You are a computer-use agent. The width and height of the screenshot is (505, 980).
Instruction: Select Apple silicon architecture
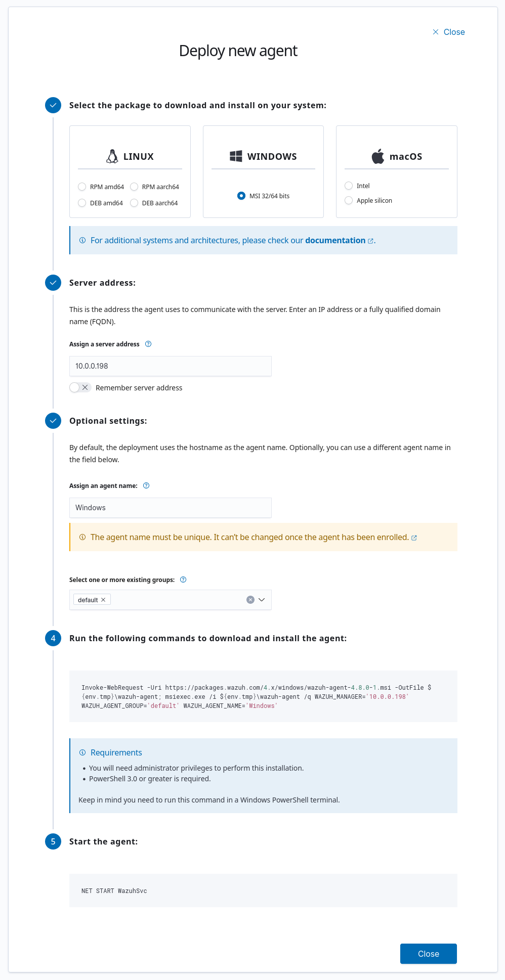coord(349,200)
